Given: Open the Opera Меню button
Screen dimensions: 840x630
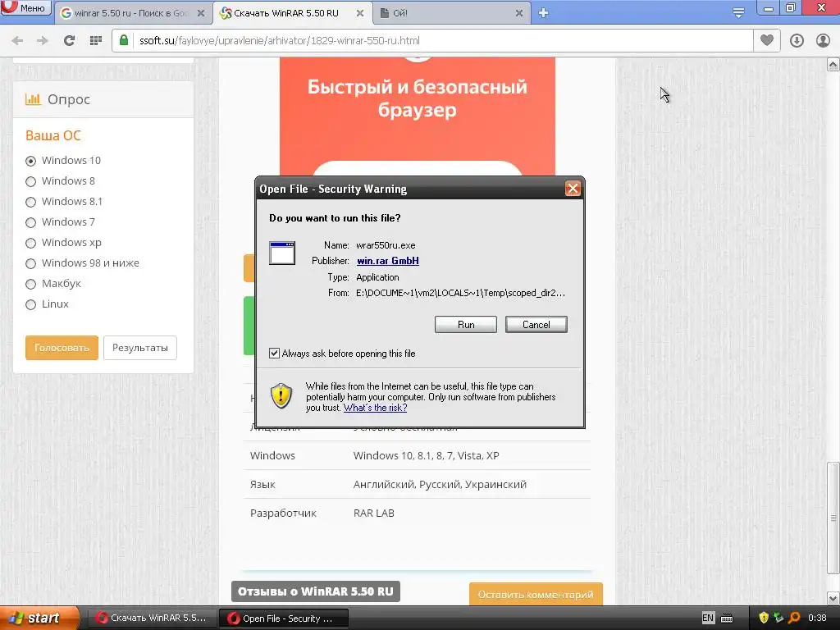Looking at the screenshot, I should coord(25,8).
